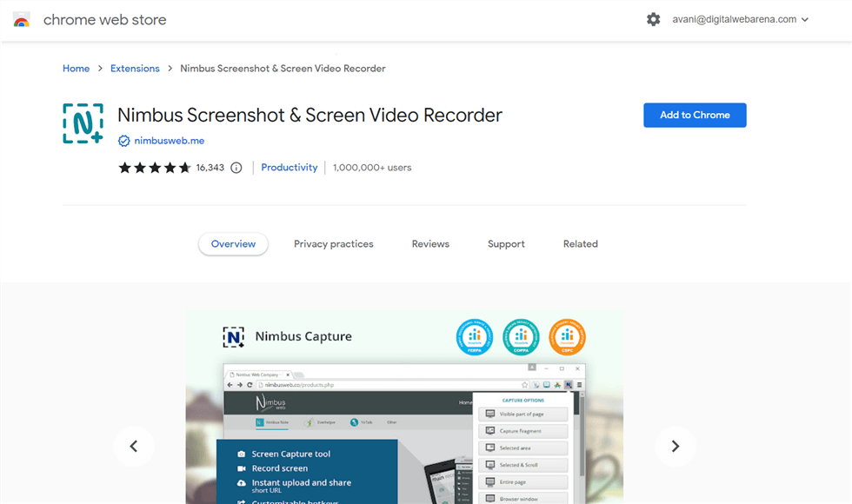The width and height of the screenshot is (852, 504).
Task: Show rating info via the info icon
Action: tap(236, 167)
